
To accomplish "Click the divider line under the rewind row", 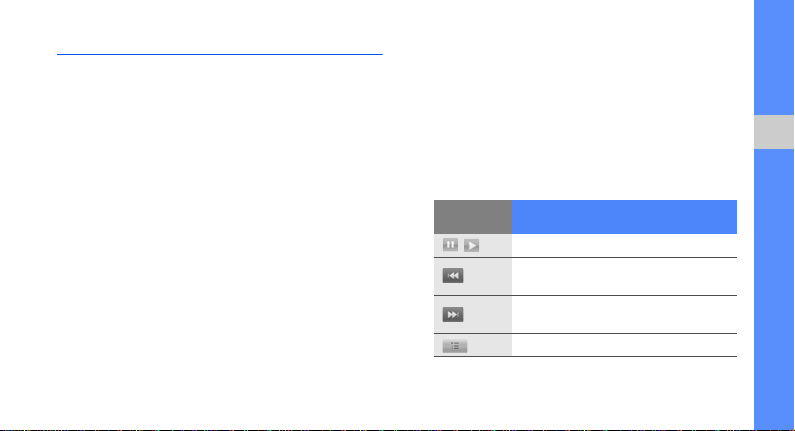I will tap(585, 295).
